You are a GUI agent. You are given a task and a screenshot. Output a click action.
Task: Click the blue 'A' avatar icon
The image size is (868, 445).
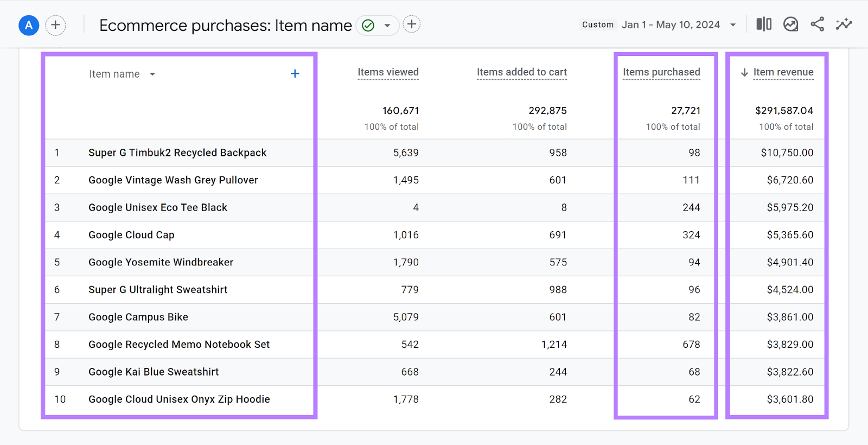[29, 25]
